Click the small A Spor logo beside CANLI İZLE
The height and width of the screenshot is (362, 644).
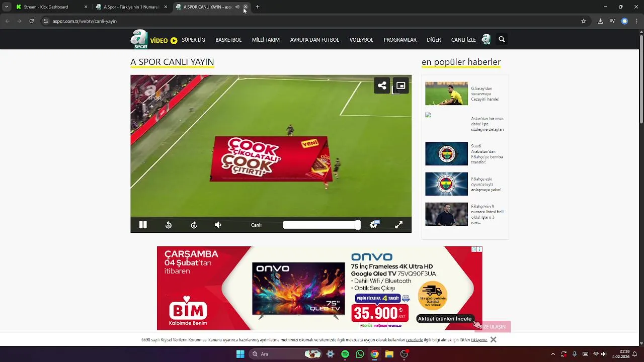486,39
